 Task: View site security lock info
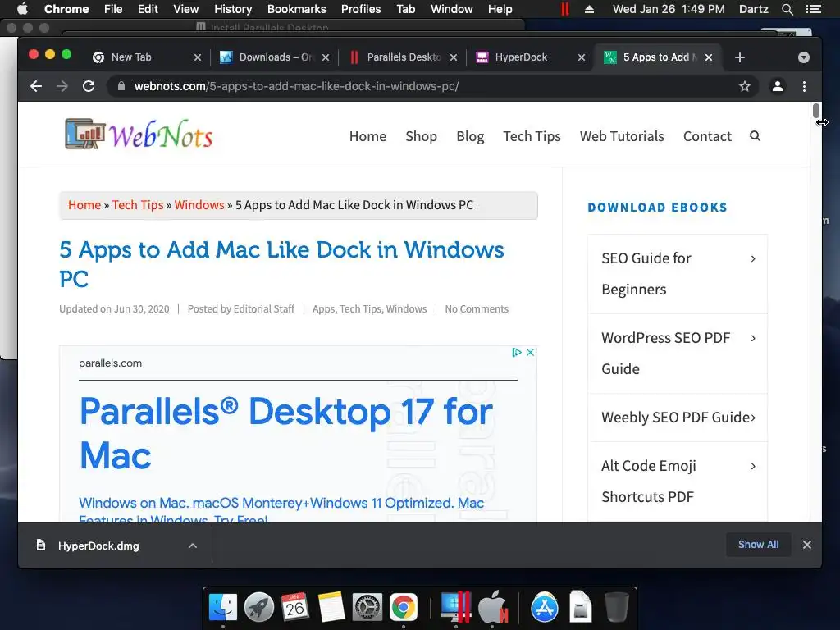coord(121,86)
